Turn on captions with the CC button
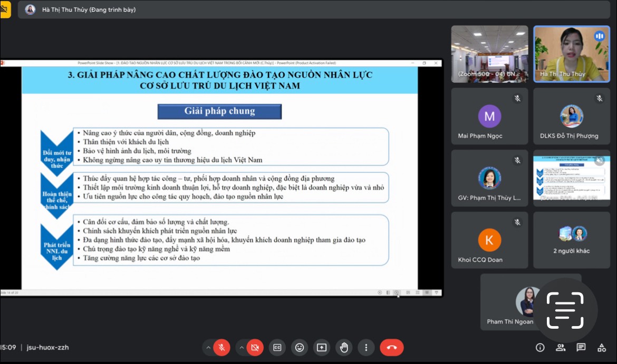The width and height of the screenshot is (617, 364). coord(277,348)
